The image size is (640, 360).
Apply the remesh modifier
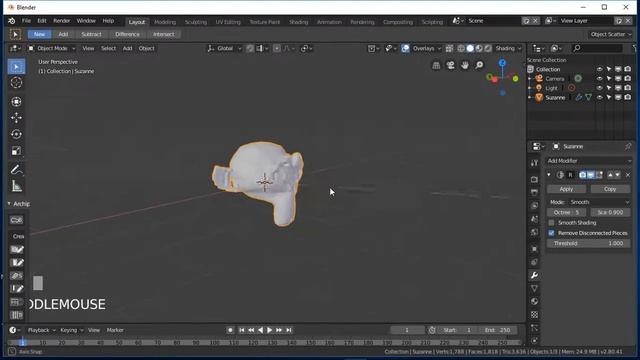566,189
